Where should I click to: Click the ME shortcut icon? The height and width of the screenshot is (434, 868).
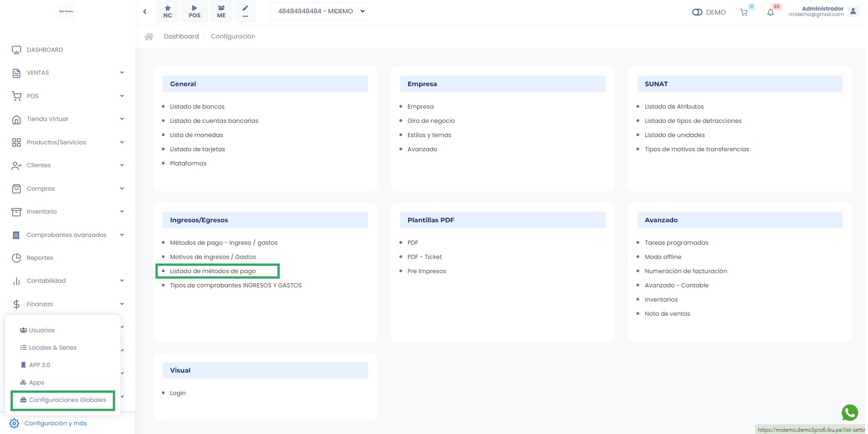[221, 11]
